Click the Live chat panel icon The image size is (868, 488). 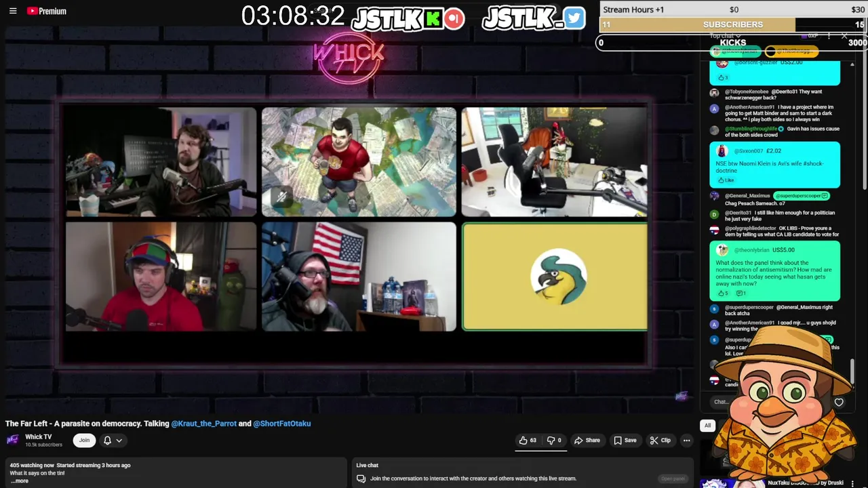pos(361,479)
